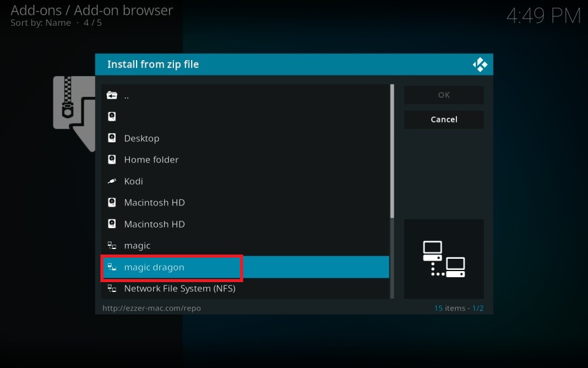The image size is (588, 368).
Task: Click the 15 items page indicator
Action: 459,309
